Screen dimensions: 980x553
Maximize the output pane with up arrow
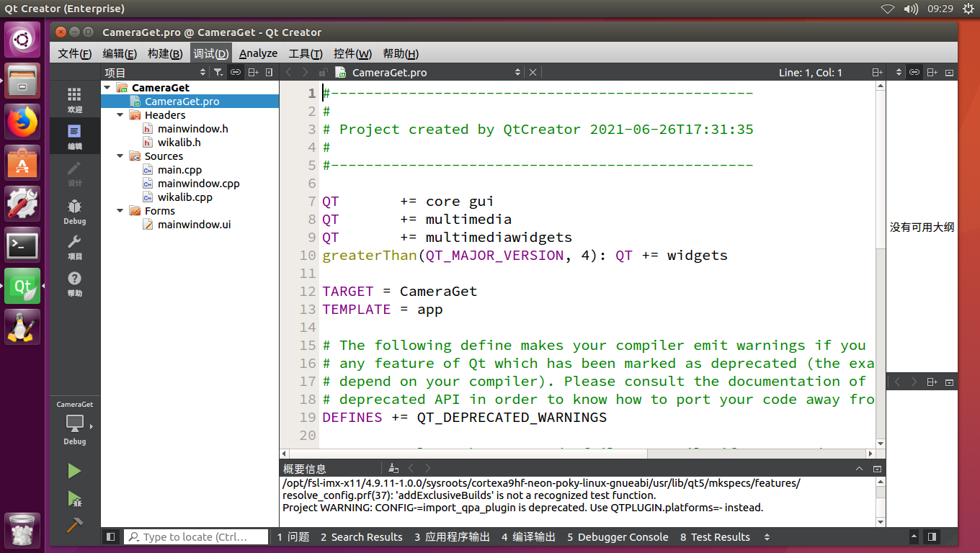tap(859, 468)
